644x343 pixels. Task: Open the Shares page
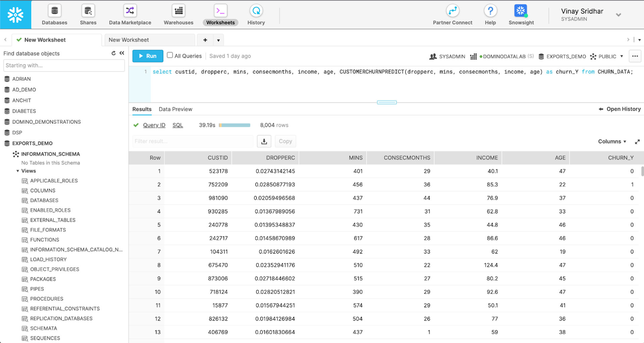(x=88, y=15)
